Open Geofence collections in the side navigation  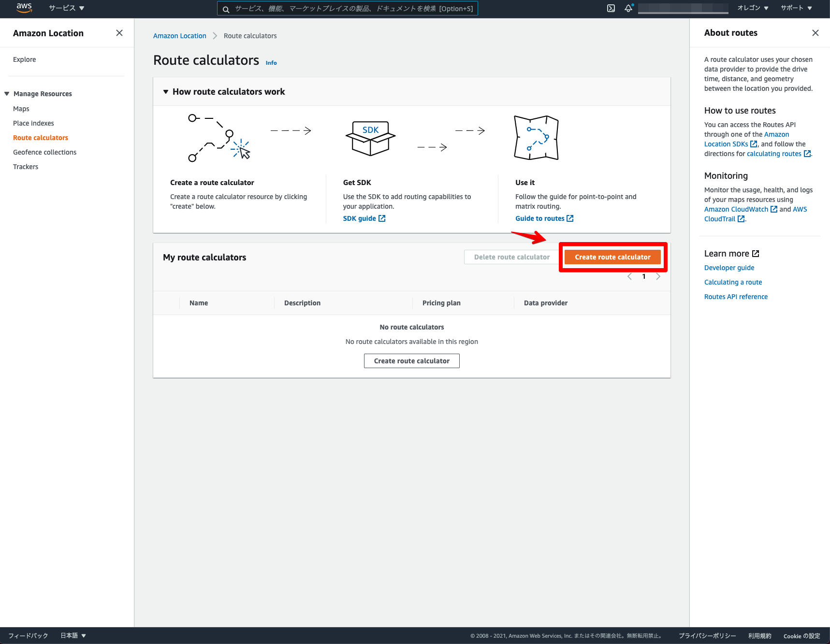(45, 152)
